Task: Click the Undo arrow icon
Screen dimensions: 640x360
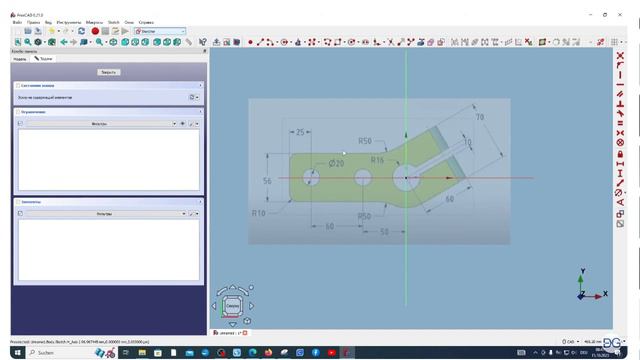Action: coord(52,31)
